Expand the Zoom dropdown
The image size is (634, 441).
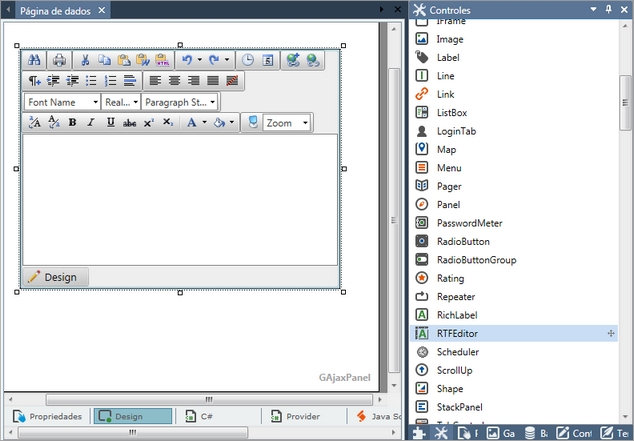click(x=305, y=123)
